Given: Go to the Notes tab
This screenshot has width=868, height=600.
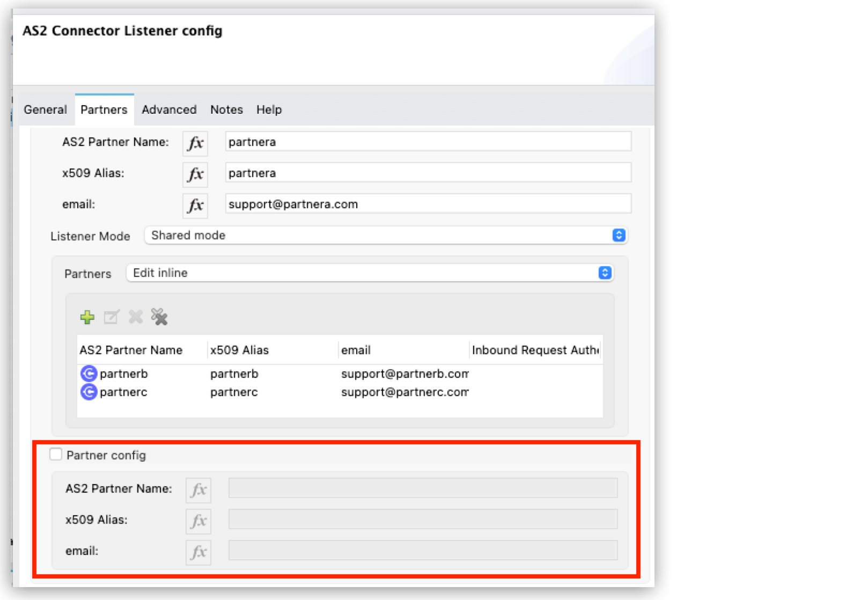Looking at the screenshot, I should pyautogui.click(x=226, y=109).
